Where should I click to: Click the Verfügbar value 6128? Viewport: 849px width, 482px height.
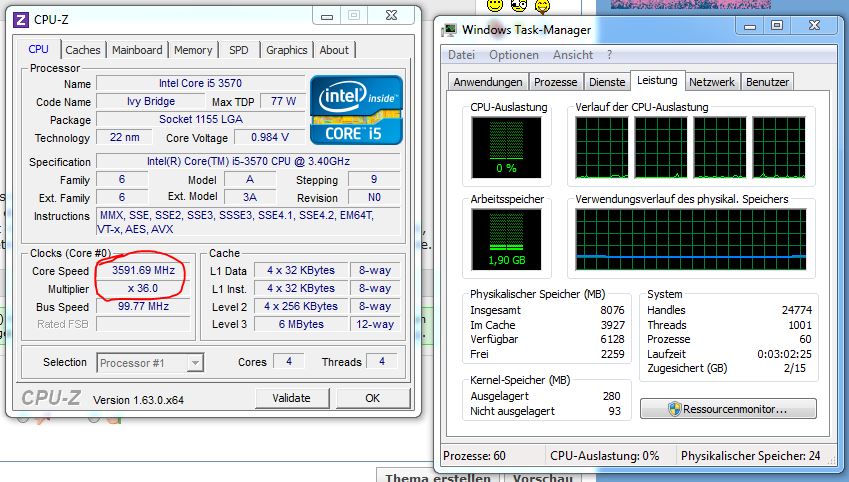(x=612, y=339)
